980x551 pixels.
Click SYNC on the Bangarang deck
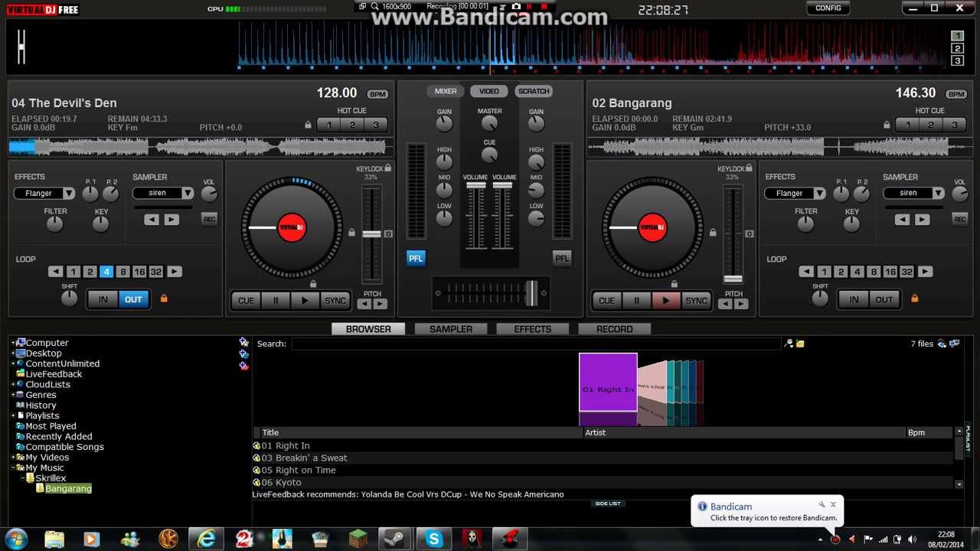696,301
